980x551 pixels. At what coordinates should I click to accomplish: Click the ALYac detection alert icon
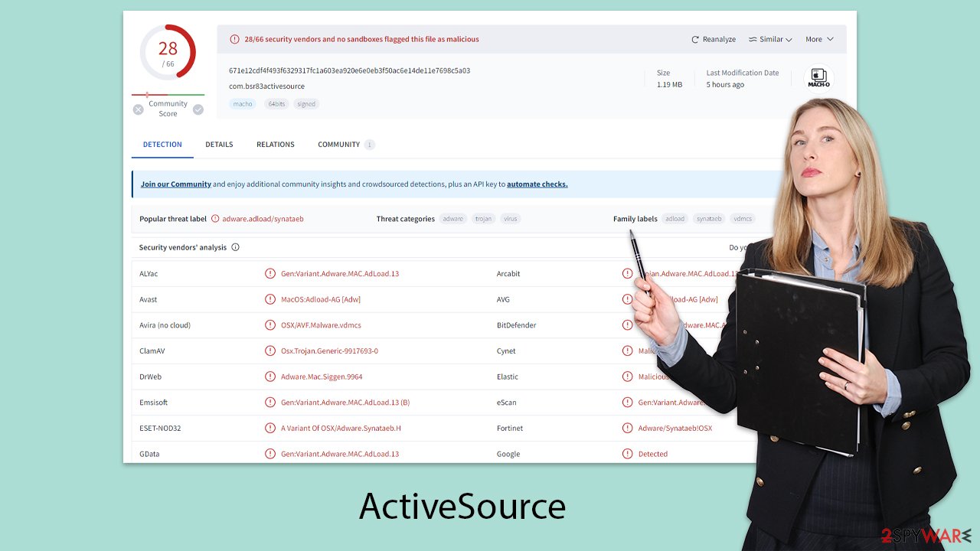pos(270,273)
